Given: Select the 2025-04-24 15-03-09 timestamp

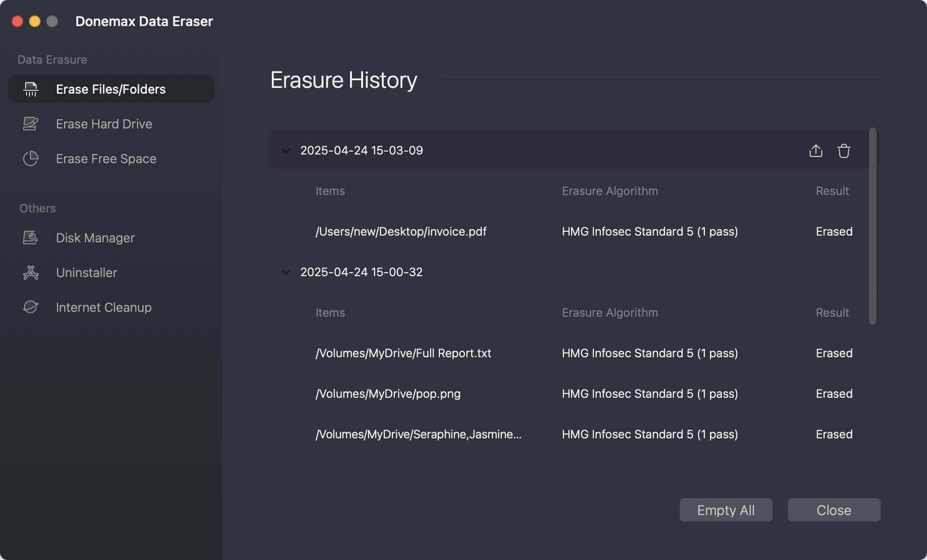Looking at the screenshot, I should pos(362,151).
